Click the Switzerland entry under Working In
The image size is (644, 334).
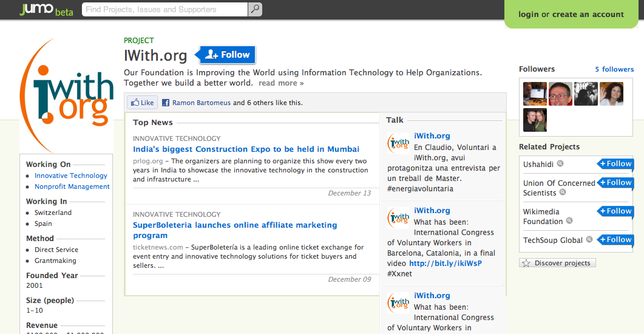pyautogui.click(x=53, y=213)
